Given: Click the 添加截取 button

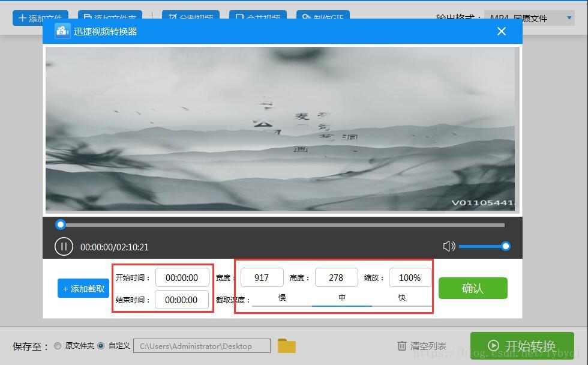Looking at the screenshot, I should tap(83, 289).
